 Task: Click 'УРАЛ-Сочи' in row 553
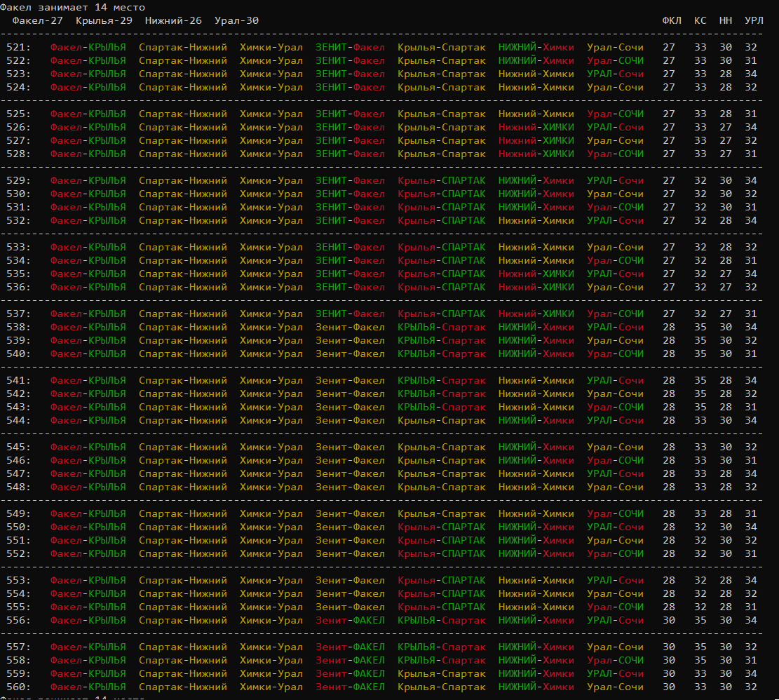[615, 581]
